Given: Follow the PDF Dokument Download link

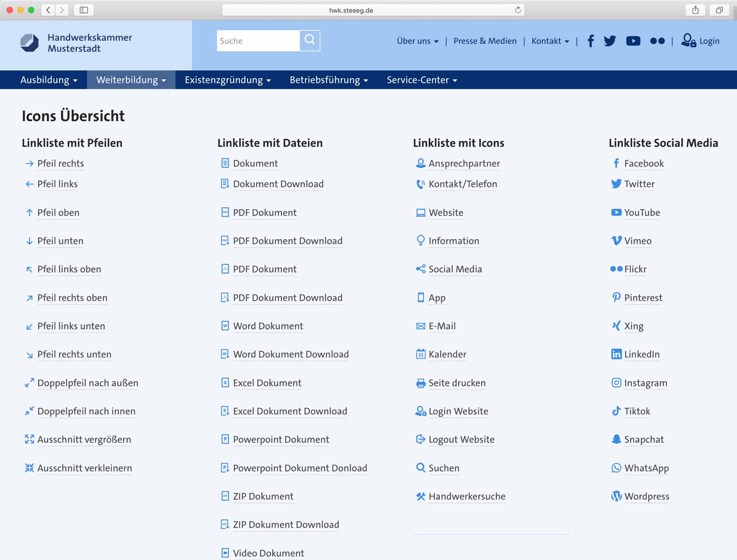Looking at the screenshot, I should (287, 241).
